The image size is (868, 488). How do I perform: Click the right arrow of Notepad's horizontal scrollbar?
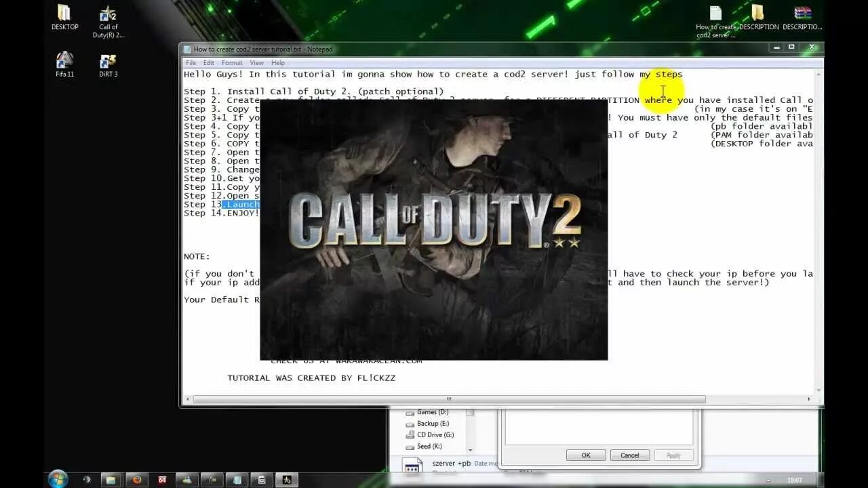click(809, 399)
